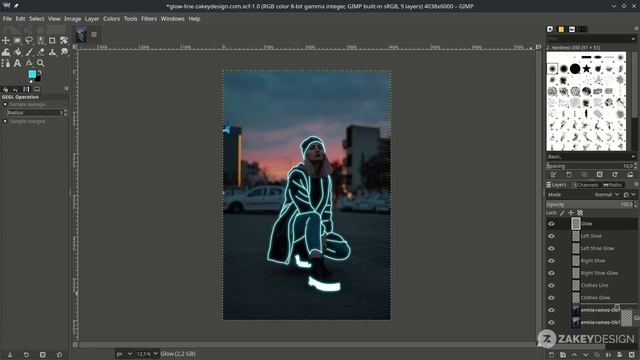Select the Smudge tool

[x=64, y=52]
